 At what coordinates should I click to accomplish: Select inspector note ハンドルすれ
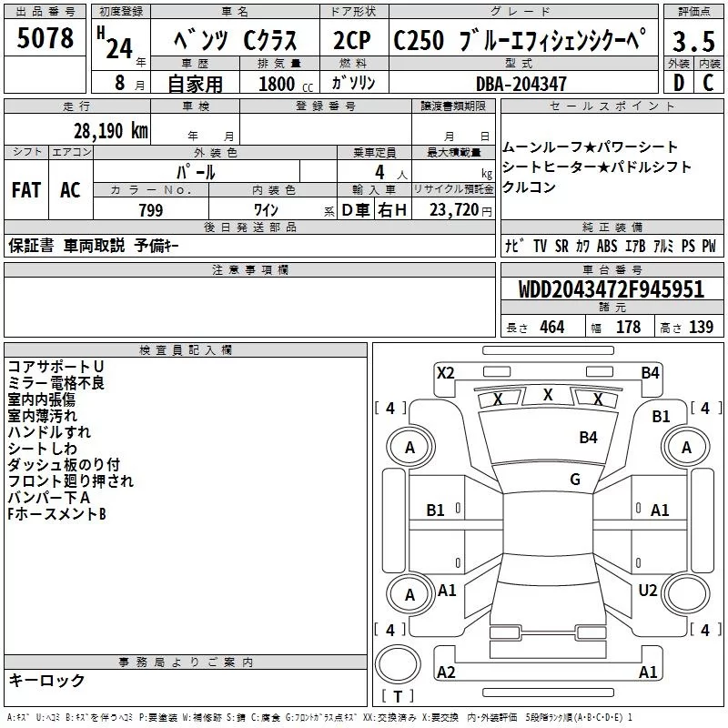(49, 431)
